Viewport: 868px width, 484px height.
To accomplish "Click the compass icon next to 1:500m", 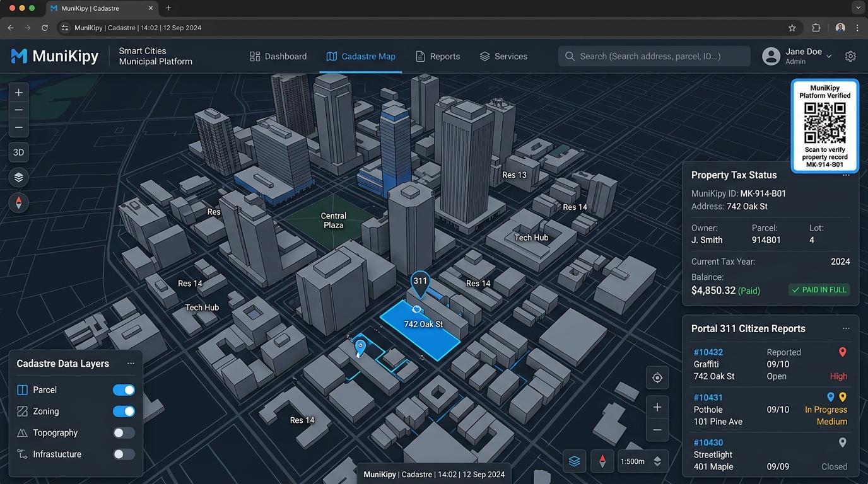I will coord(602,461).
